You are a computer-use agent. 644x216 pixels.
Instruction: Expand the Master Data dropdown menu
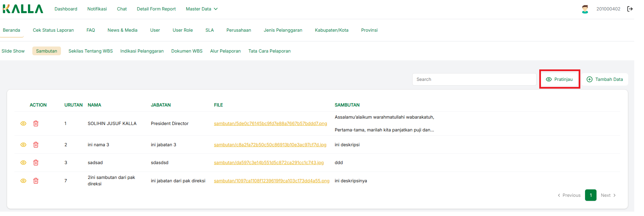(x=201, y=9)
